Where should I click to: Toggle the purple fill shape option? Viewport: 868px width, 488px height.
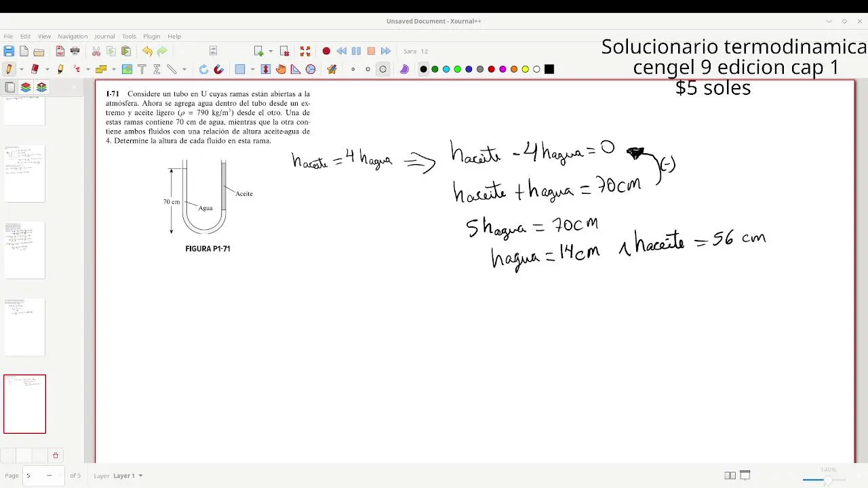404,69
